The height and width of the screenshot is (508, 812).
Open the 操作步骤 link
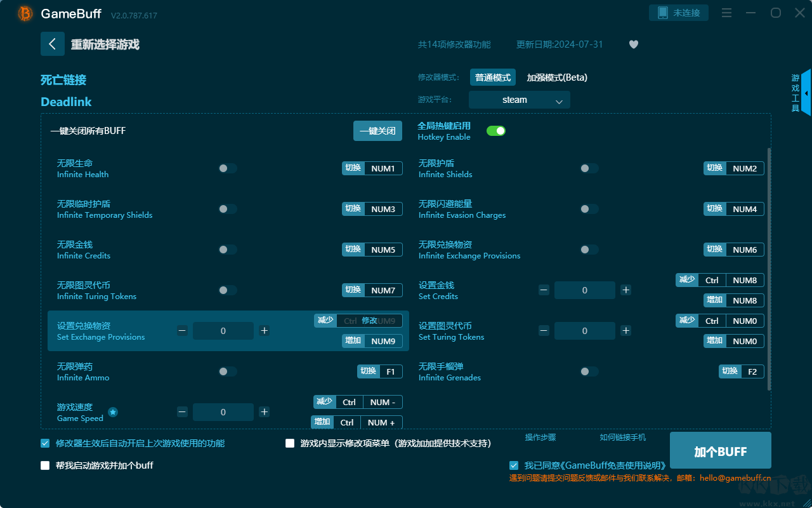click(x=540, y=438)
